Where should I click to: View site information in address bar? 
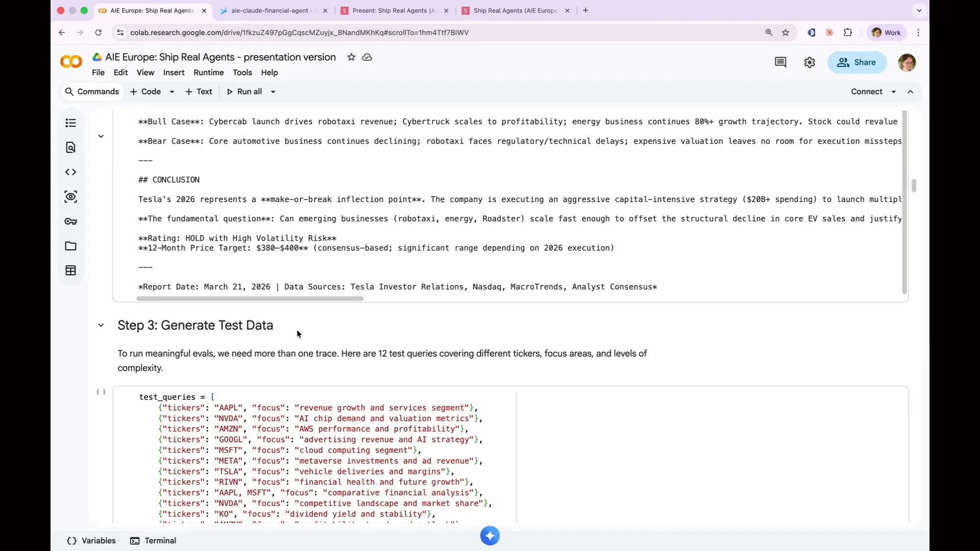[120, 33]
